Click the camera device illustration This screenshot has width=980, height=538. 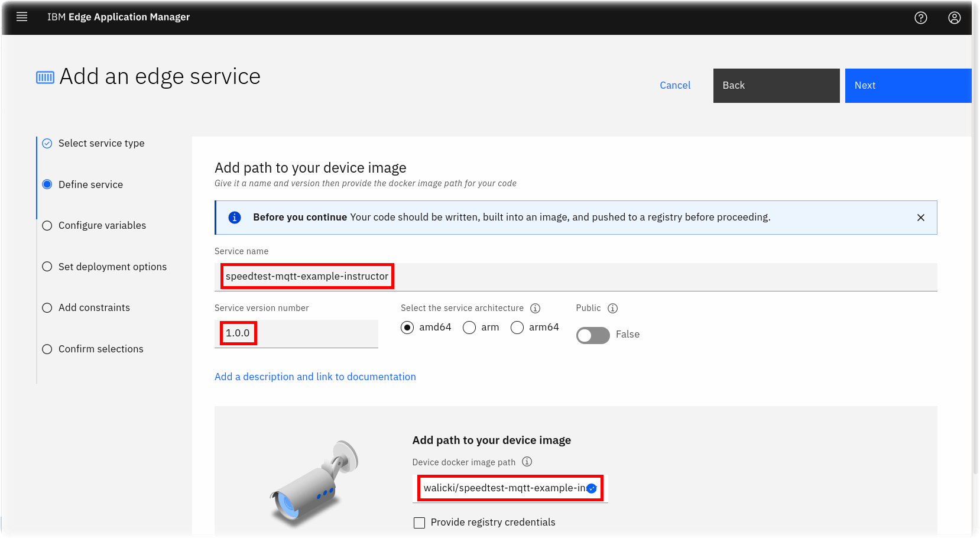314,483
